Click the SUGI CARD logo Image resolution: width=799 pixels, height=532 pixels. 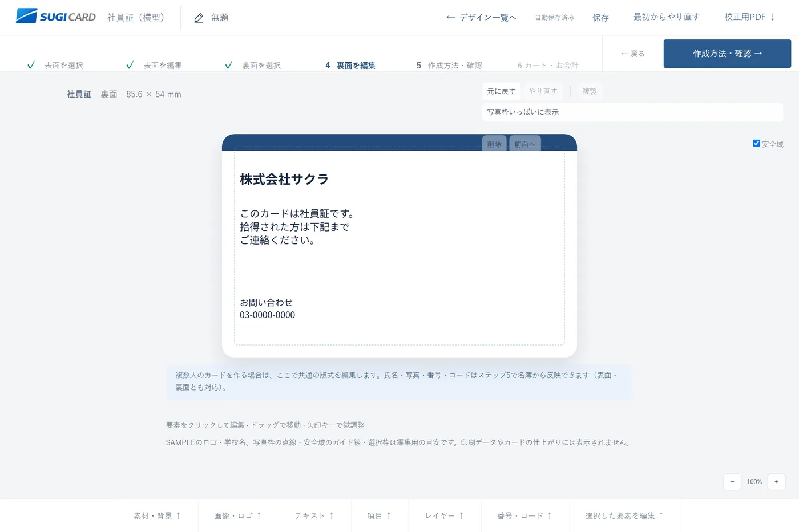[56, 17]
